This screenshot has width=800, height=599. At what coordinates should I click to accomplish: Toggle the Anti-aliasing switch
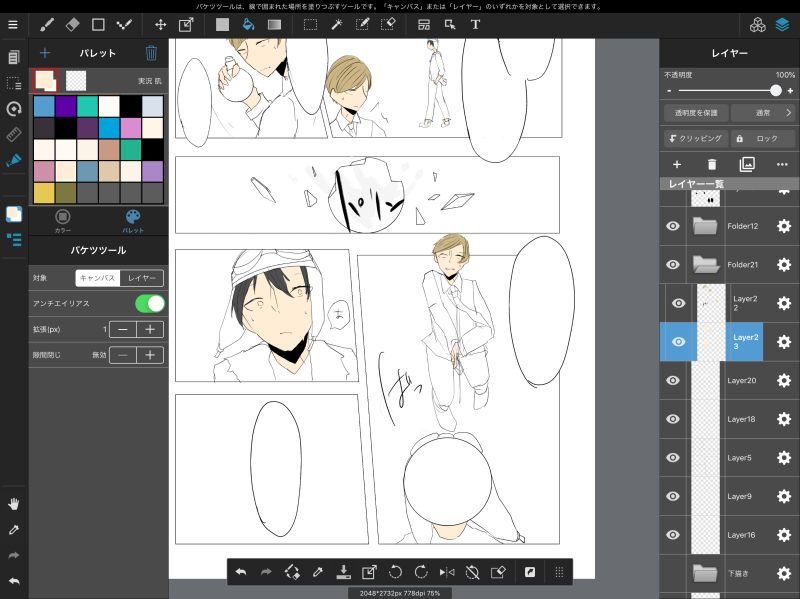click(x=150, y=304)
